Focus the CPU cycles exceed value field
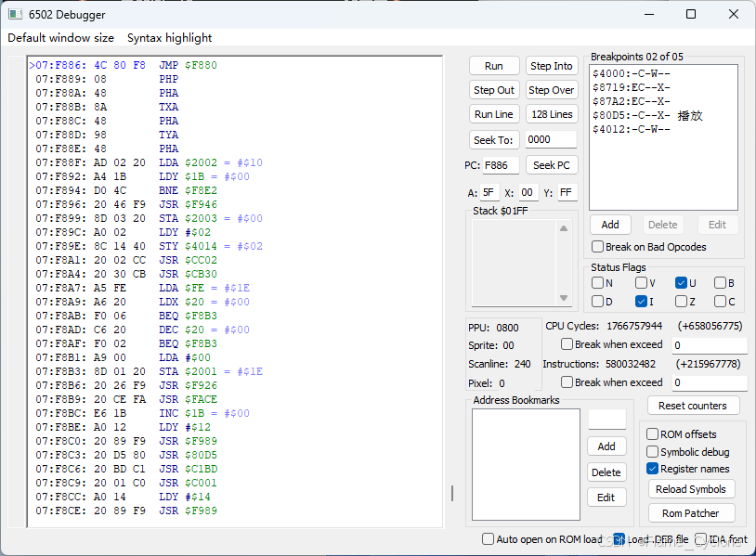 pos(710,345)
